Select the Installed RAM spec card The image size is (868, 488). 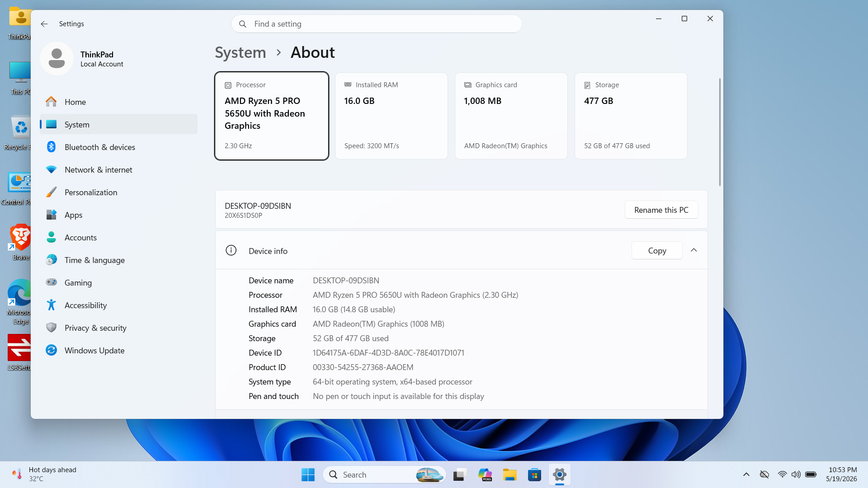[x=392, y=116]
